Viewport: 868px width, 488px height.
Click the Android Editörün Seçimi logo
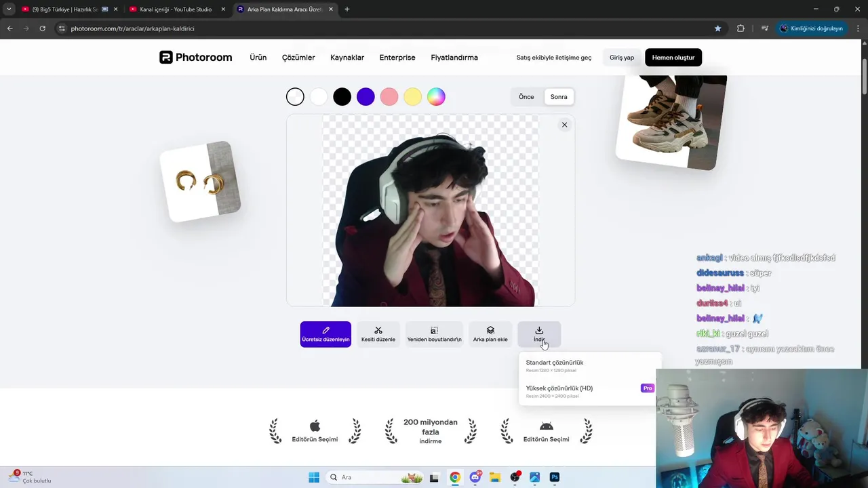[x=546, y=426]
